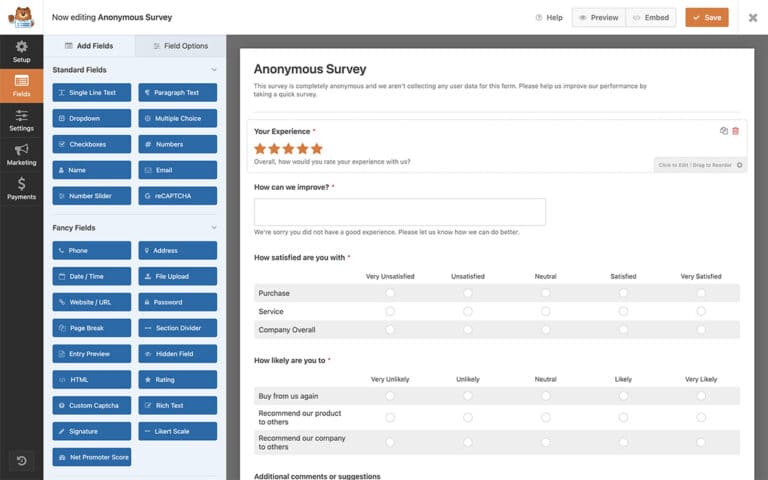Select Satisfied for Purchase row
The width and height of the screenshot is (768, 480).
click(x=623, y=293)
